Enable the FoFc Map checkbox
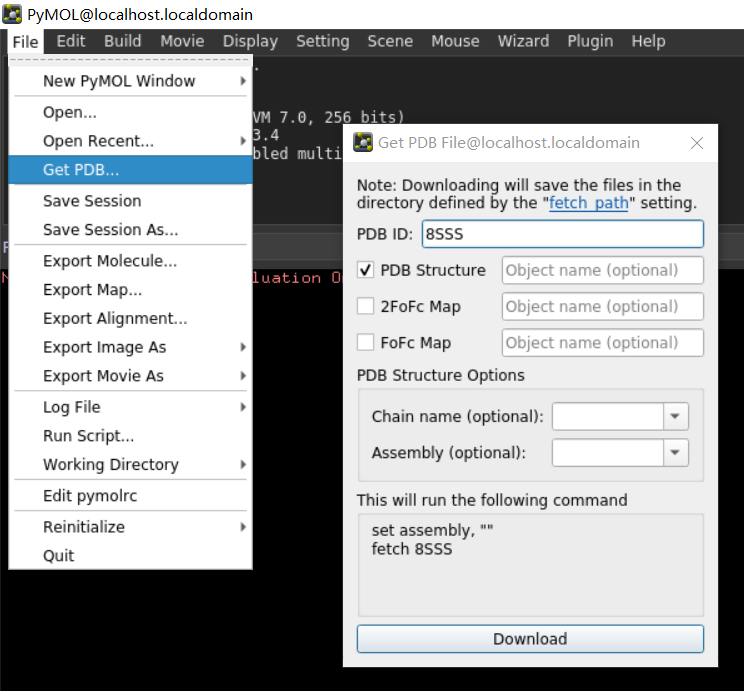 pos(365,342)
